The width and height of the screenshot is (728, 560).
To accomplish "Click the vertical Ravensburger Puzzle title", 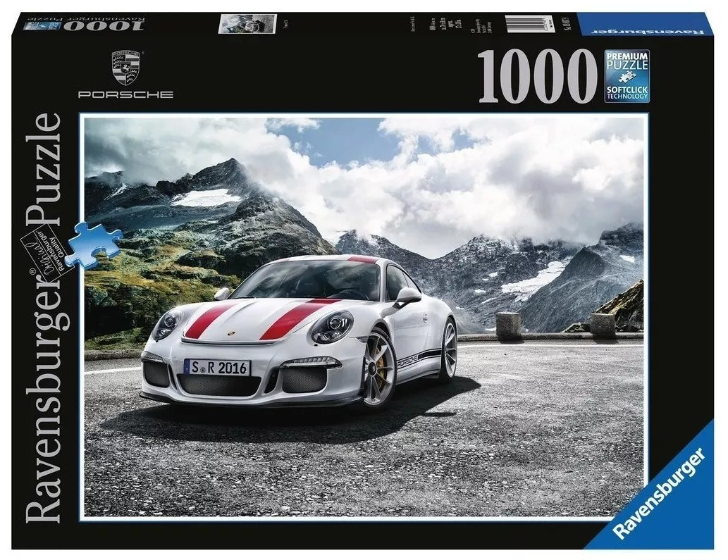I will (x=45, y=318).
